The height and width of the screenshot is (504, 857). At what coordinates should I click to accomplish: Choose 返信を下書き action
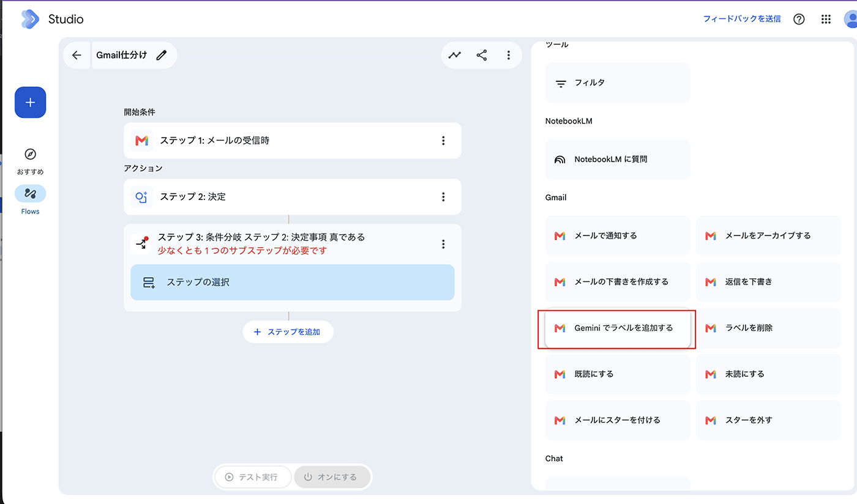pyautogui.click(x=768, y=282)
